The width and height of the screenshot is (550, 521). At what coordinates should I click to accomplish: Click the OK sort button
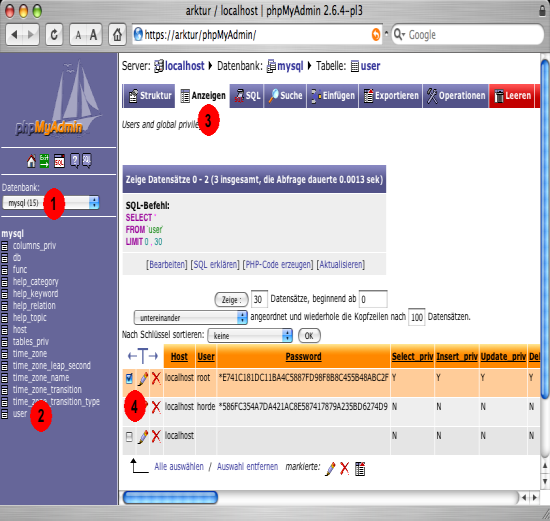click(x=309, y=336)
